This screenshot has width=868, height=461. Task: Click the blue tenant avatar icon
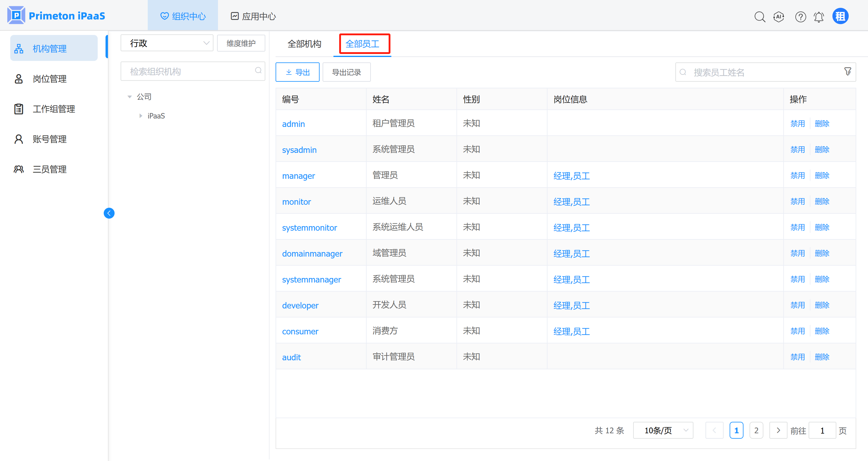840,16
